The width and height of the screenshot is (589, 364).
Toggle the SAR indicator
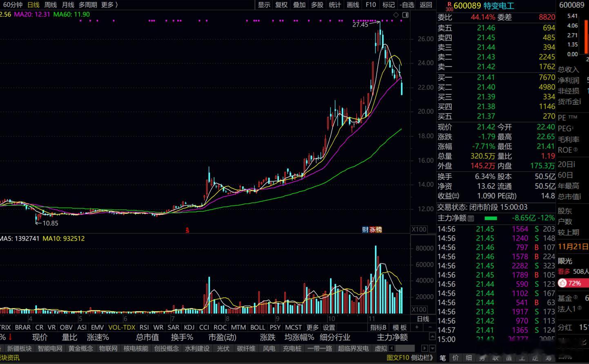pos(173,327)
